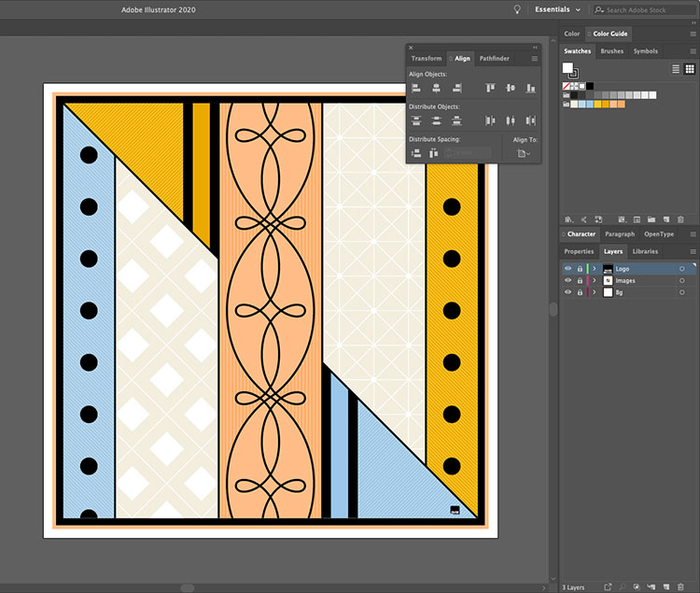Click the Search Adobe Stock field
Image resolution: width=700 pixels, height=593 pixels.
pos(645,10)
